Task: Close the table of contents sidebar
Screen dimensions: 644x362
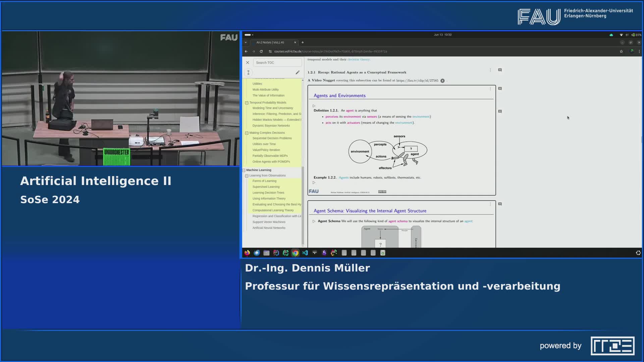Action: 248,63
